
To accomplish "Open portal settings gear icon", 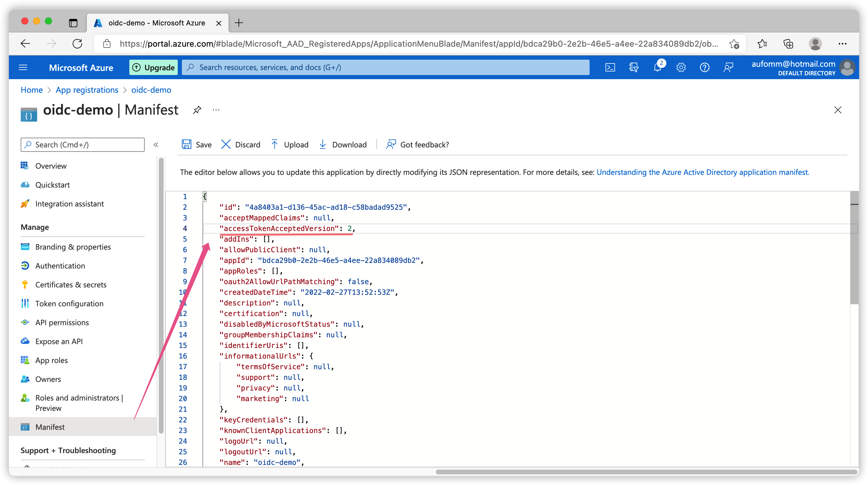I will [681, 67].
